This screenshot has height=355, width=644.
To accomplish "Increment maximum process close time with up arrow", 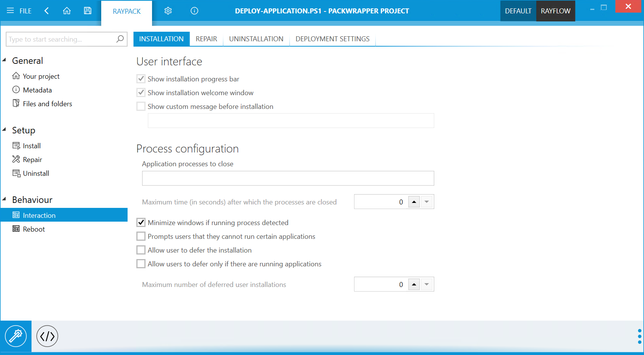I will (x=414, y=201).
